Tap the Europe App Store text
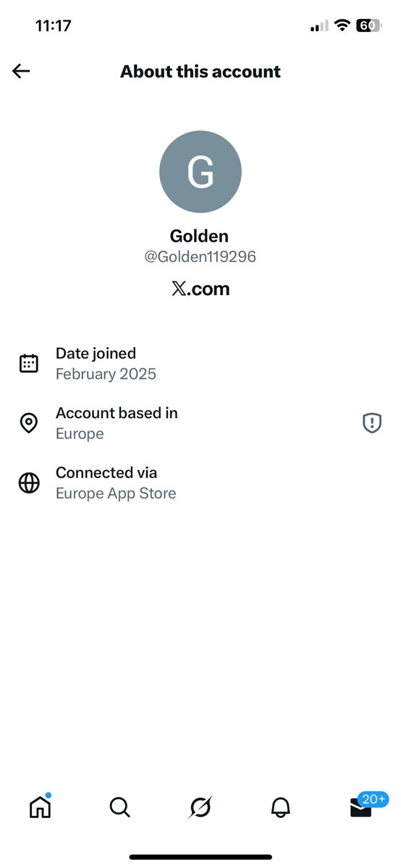The image size is (401, 868). [116, 493]
